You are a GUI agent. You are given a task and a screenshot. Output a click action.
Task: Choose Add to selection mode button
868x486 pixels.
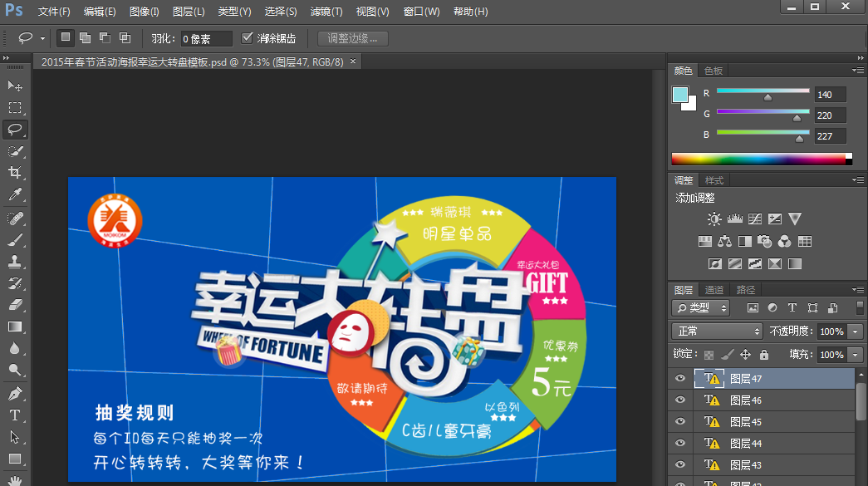[86, 37]
